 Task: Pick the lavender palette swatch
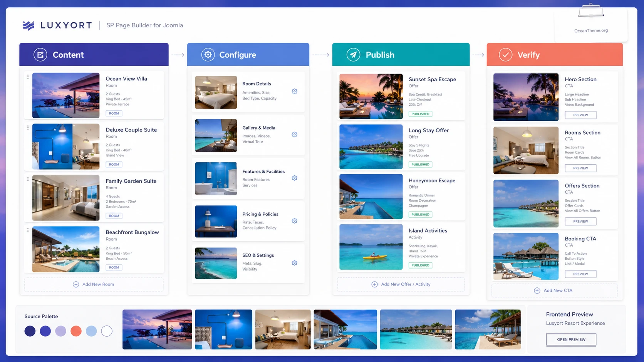(60, 331)
